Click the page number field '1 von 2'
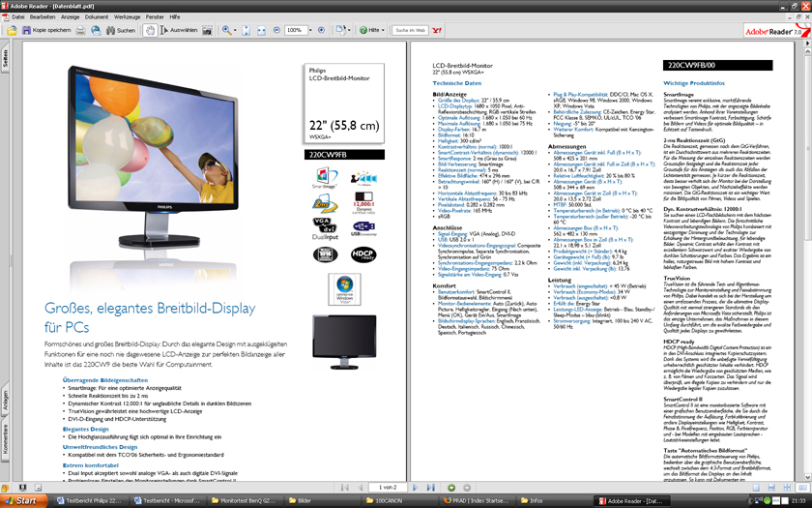 388,488
